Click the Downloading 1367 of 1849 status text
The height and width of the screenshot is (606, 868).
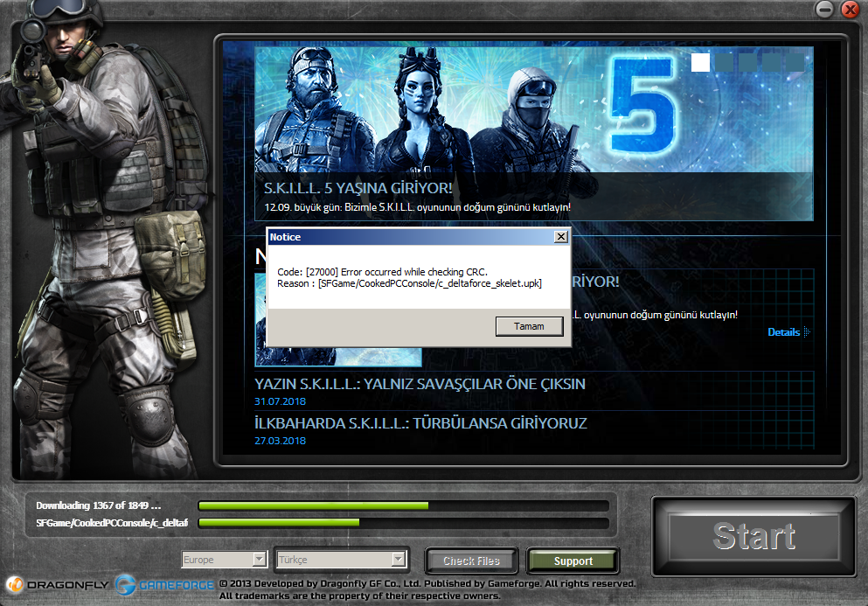pyautogui.click(x=99, y=505)
